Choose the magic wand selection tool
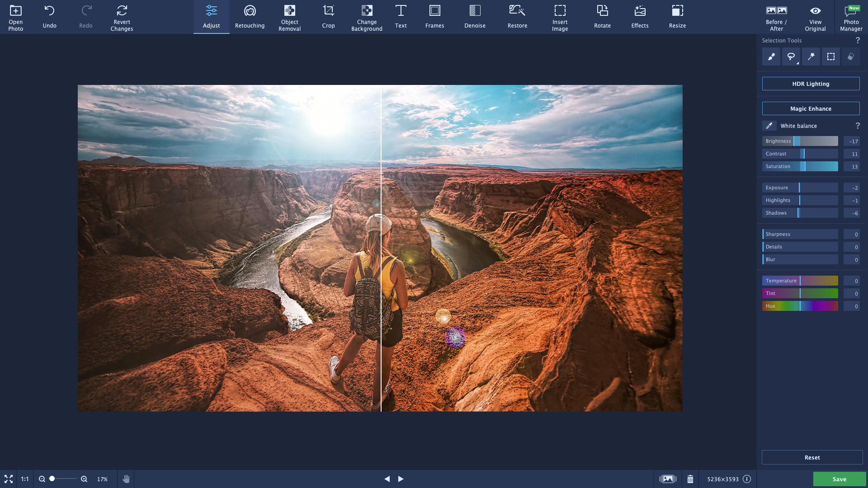 [811, 56]
